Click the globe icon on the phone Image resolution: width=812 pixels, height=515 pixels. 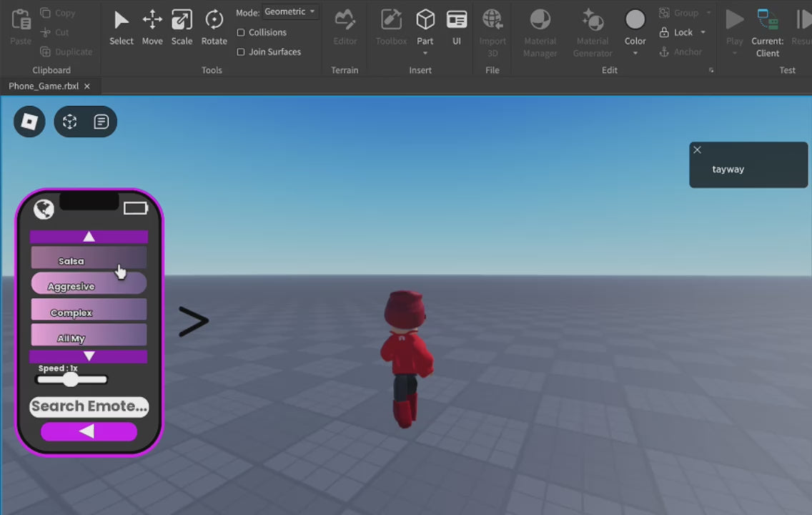coord(44,209)
